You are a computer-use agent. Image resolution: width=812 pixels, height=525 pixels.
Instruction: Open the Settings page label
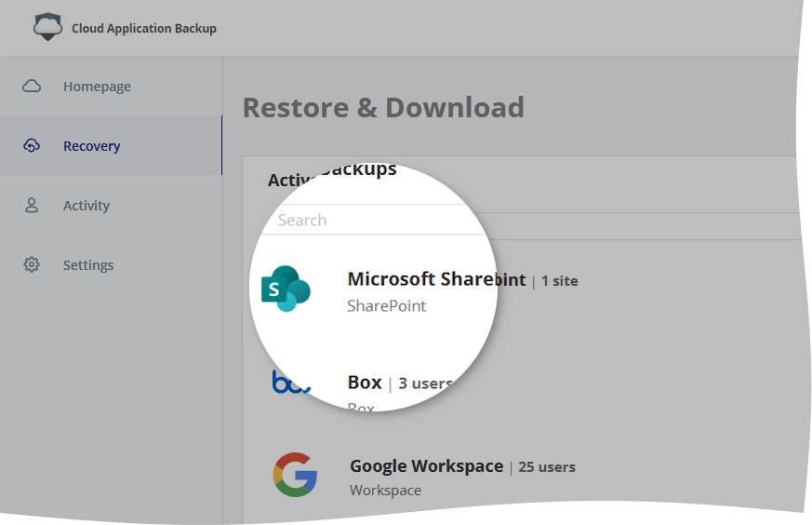[88, 265]
